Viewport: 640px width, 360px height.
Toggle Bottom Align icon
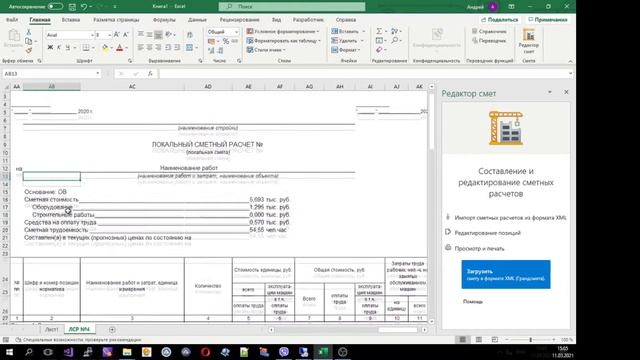click(x=158, y=35)
